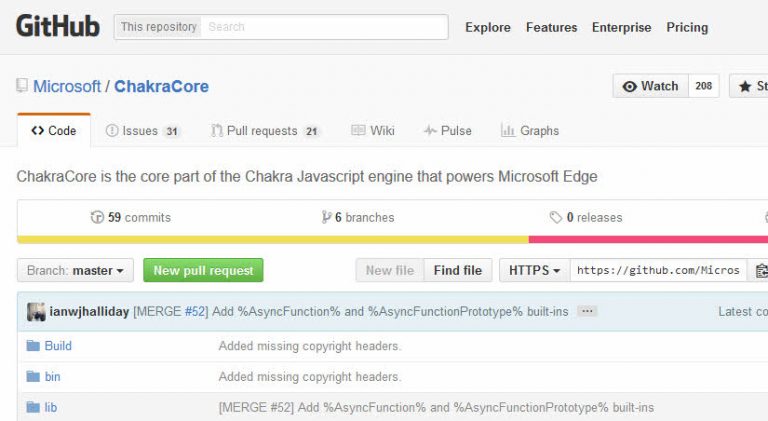Open the Build folder icon
768x421 pixels.
point(33,346)
